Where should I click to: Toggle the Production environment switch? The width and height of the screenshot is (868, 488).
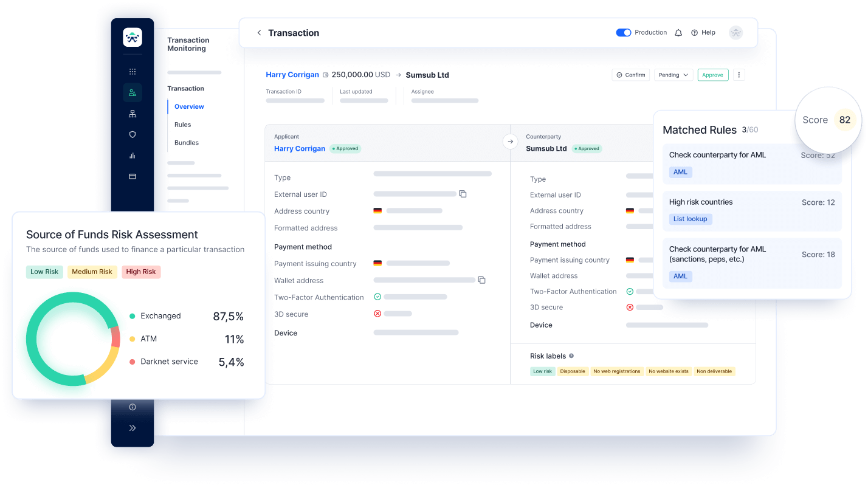(623, 33)
